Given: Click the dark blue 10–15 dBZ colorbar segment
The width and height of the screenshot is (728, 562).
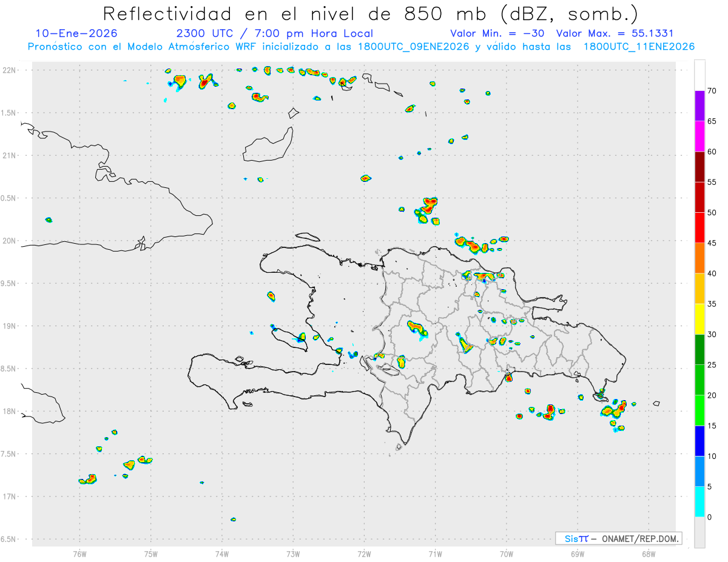Looking at the screenshot, I should 699,441.
